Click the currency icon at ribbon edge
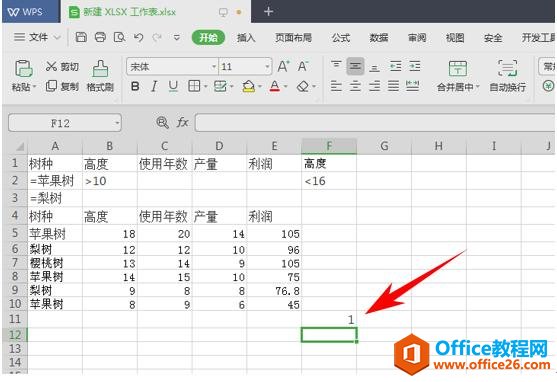Screen dimensions: 557x382 coord(548,86)
